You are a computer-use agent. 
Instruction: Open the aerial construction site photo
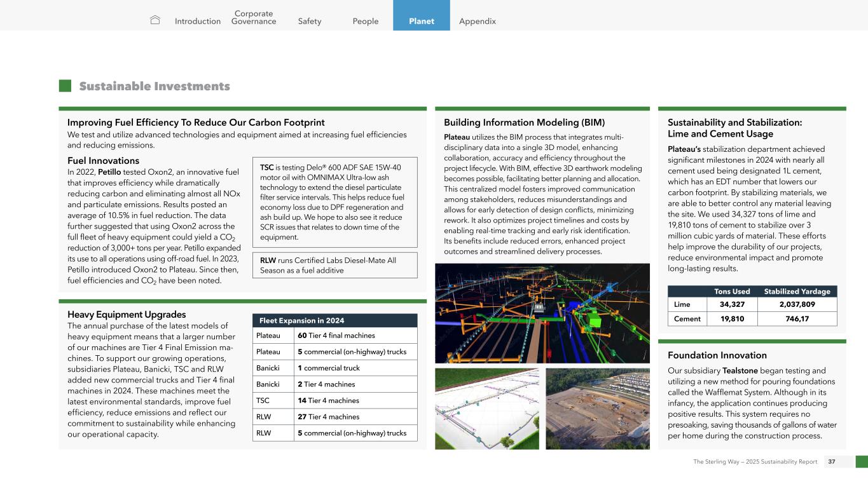(x=597, y=409)
